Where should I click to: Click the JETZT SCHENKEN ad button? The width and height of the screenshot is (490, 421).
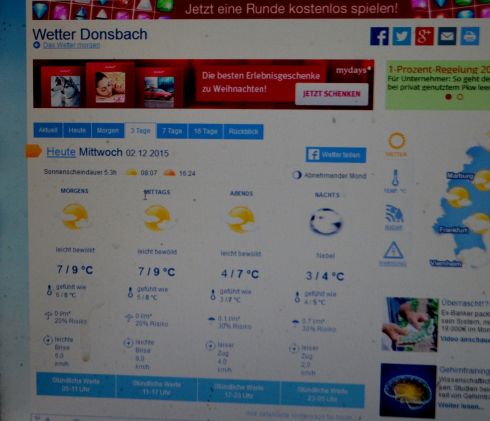pos(332,94)
